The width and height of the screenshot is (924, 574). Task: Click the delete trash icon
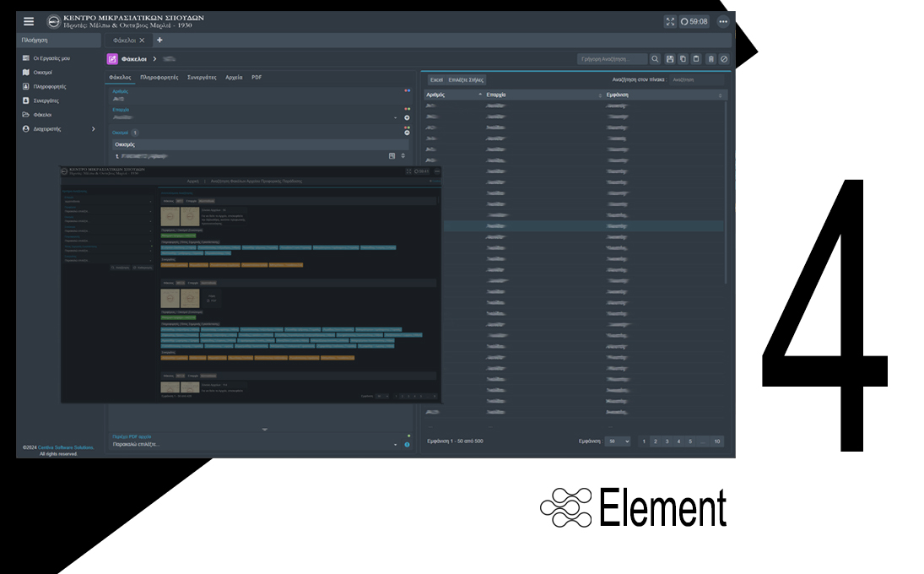(x=711, y=59)
